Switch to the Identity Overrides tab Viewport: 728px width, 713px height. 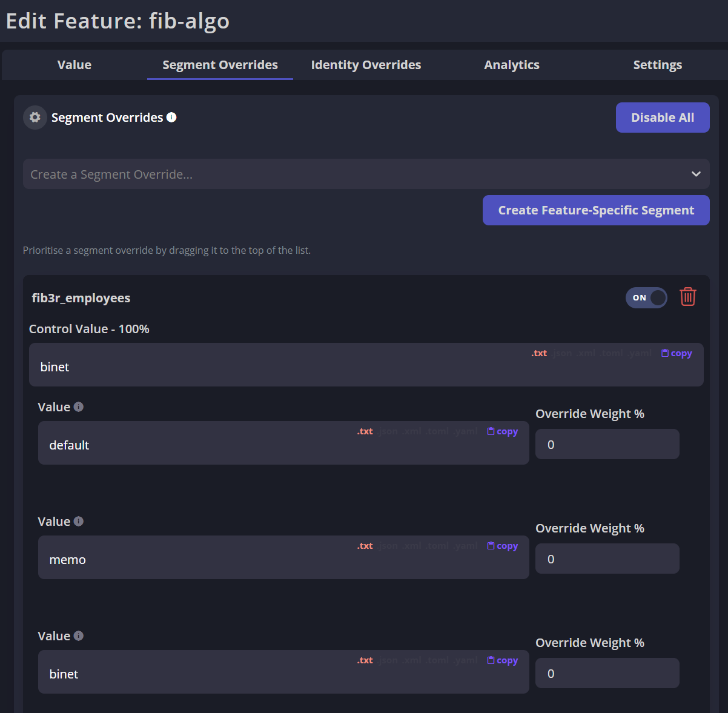[x=366, y=65]
